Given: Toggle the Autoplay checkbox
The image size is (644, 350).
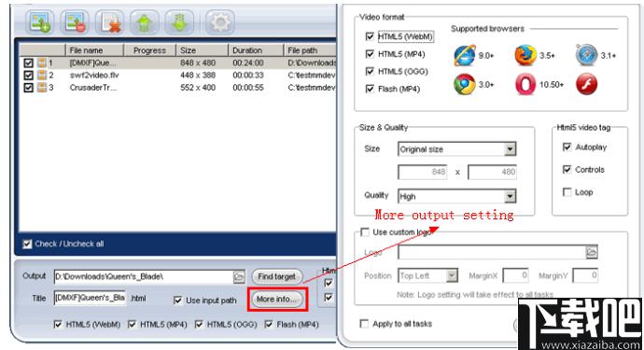Looking at the screenshot, I should coord(567,147).
